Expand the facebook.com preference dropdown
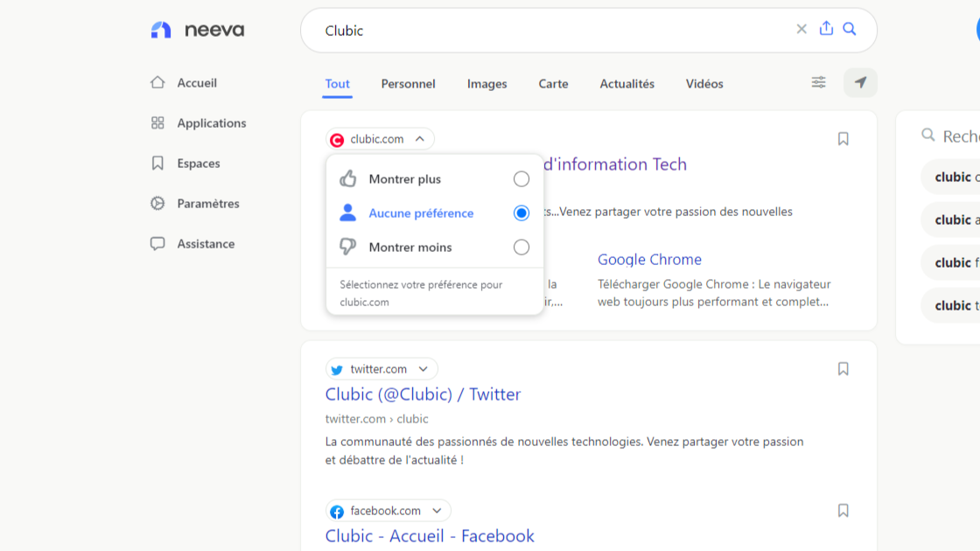The height and width of the screenshot is (551, 980). click(x=437, y=511)
